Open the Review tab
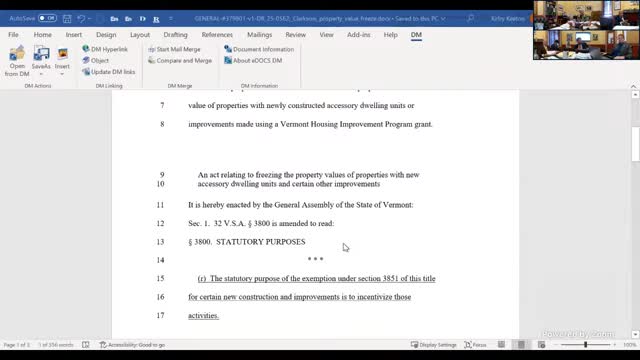640x360 pixels. pos(296,35)
